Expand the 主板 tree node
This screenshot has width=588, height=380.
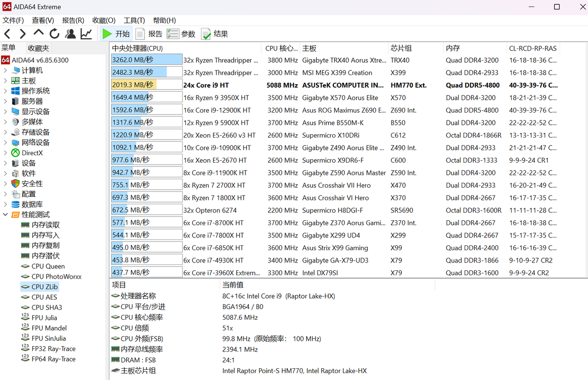pyautogui.click(x=5, y=81)
